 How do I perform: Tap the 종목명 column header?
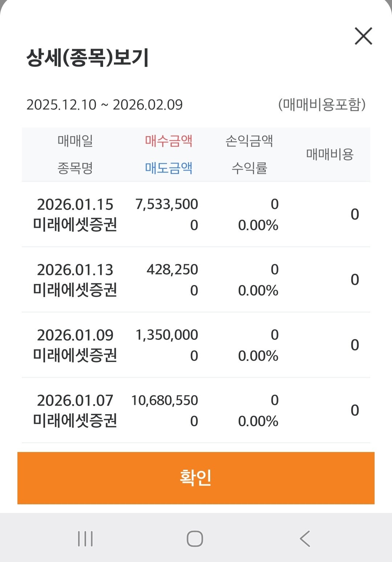tap(75, 168)
